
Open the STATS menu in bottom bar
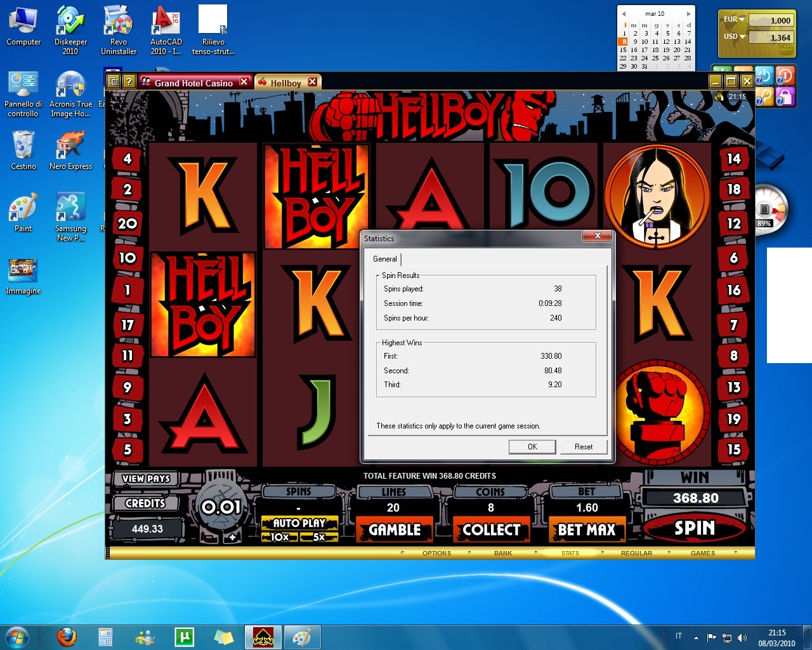[570, 554]
